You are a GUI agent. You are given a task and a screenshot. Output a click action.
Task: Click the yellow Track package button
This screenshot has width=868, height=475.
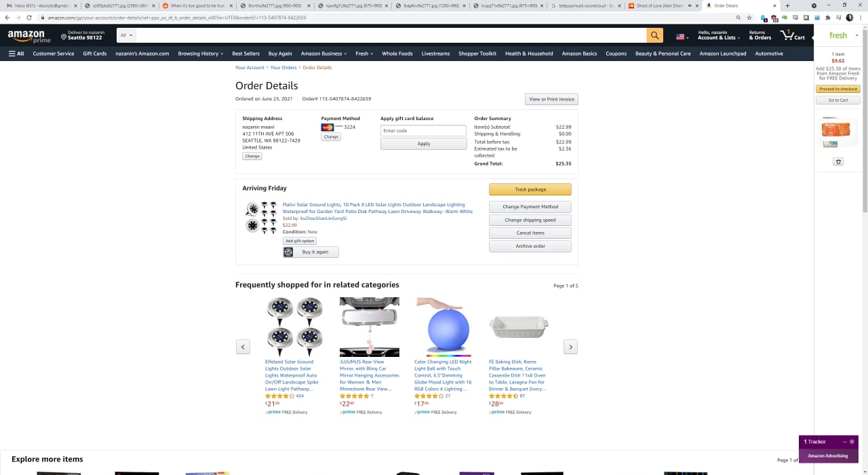point(530,189)
